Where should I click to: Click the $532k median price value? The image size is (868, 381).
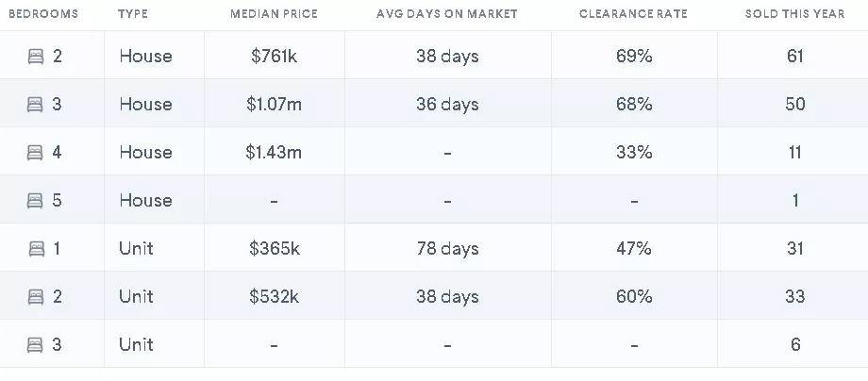[275, 297]
